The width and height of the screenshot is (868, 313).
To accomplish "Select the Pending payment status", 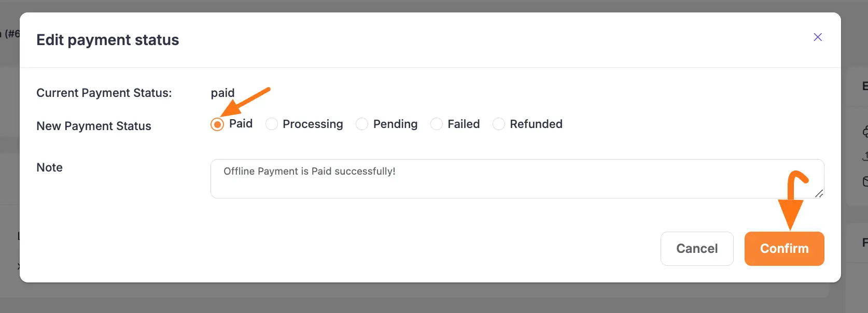I will tap(361, 124).
